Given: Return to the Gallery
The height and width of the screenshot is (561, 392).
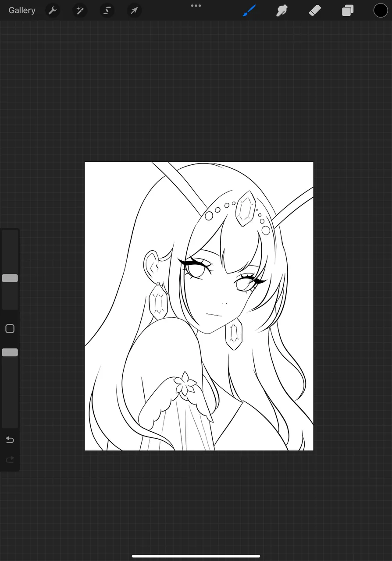Looking at the screenshot, I should coord(22,10).
